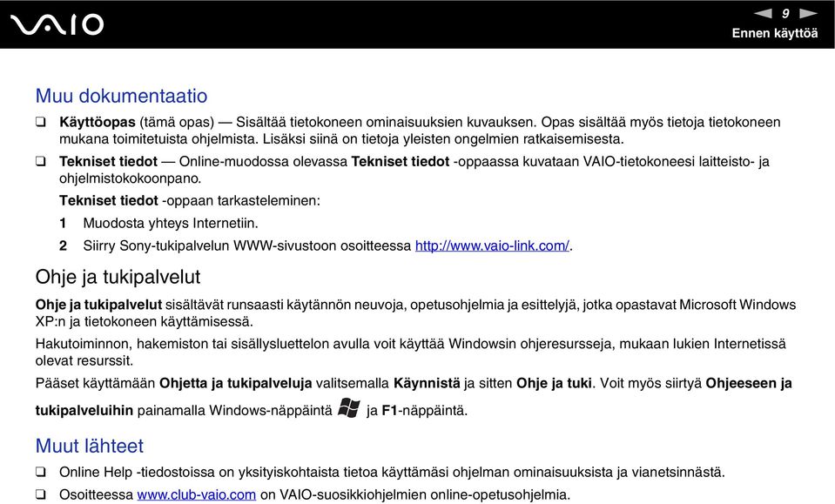Click the bullet box before 'Online Help'
Screen dimensions: 835x504
(x=40, y=472)
